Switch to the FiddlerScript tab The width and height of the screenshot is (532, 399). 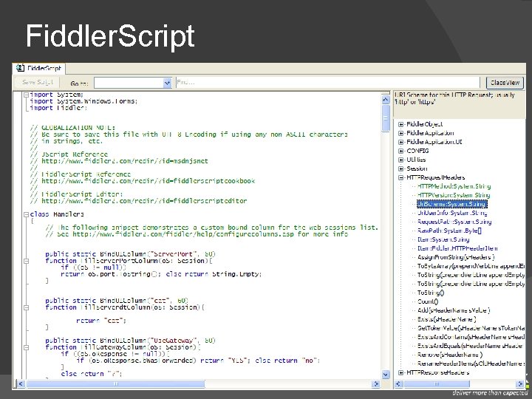tap(39, 68)
